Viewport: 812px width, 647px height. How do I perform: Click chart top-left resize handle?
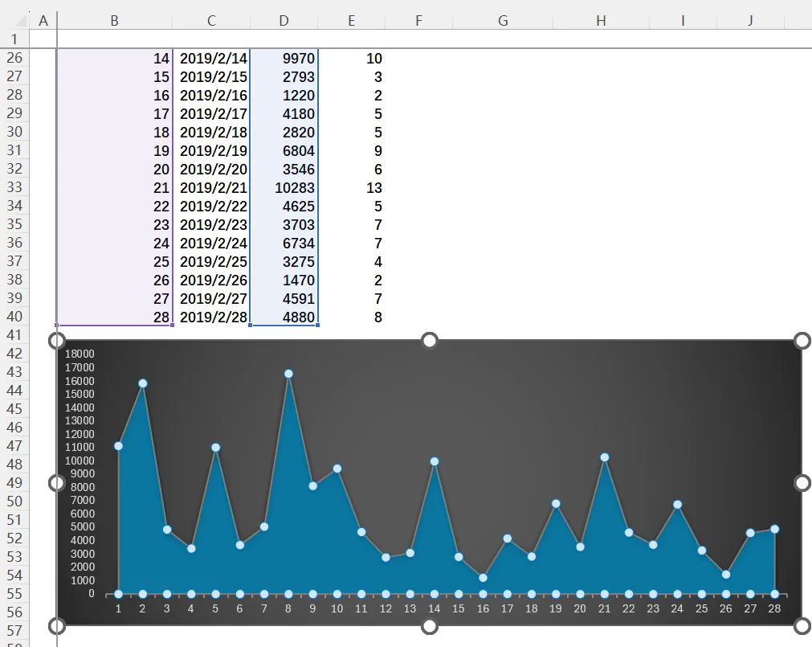pyautogui.click(x=56, y=340)
